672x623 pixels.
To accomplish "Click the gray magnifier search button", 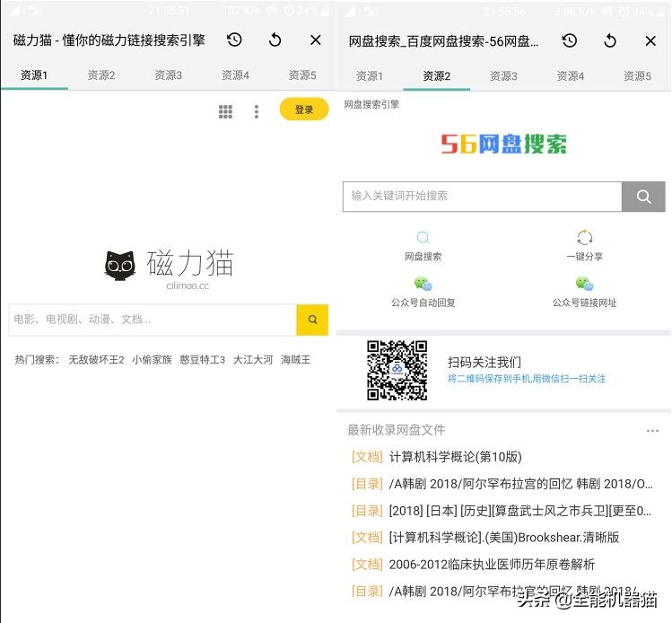I will point(643,197).
